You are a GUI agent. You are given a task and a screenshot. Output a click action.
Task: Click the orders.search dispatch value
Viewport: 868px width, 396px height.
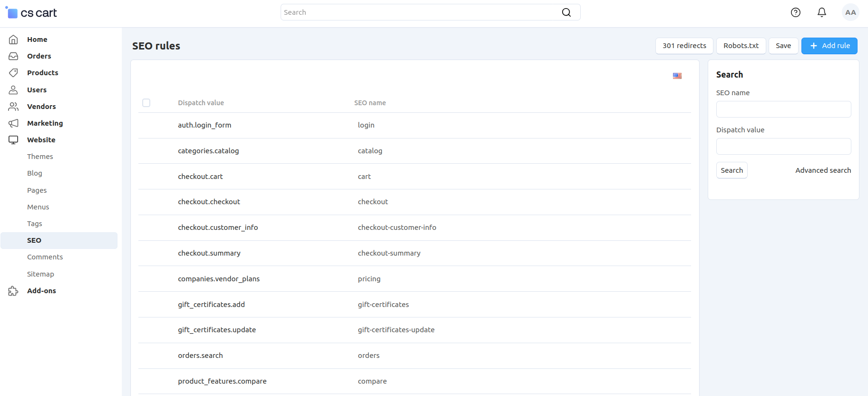coord(200,356)
